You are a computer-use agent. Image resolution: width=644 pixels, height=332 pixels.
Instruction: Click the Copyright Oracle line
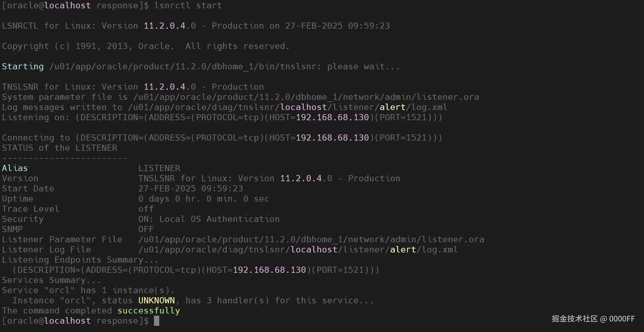(146, 46)
